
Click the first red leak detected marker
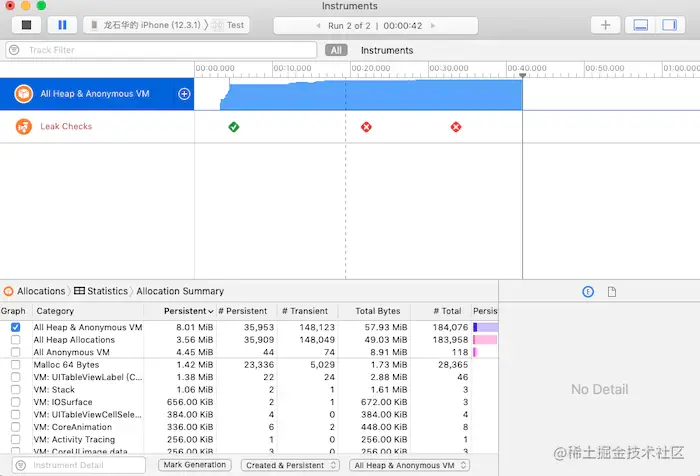point(366,127)
